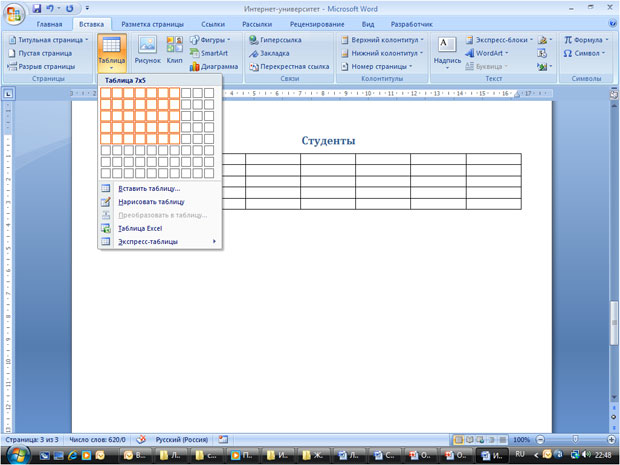This screenshot has width=620, height=465.
Task: Switch to Разметка страницы tab
Action: pos(152,24)
